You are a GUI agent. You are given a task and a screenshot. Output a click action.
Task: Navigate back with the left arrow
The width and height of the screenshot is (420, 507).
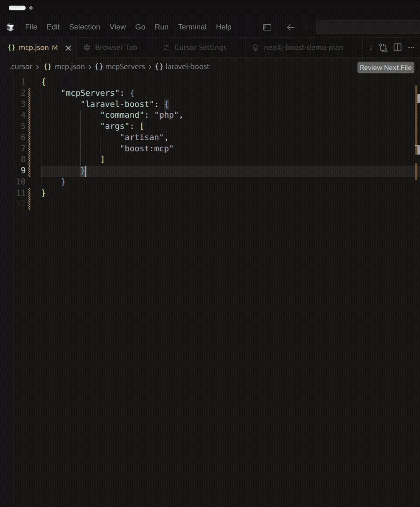pos(290,27)
